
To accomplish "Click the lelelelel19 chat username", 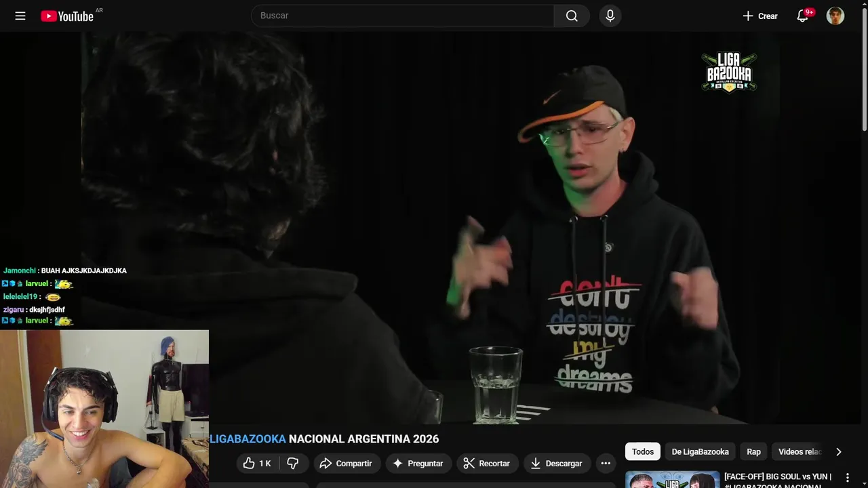I will 20,297.
